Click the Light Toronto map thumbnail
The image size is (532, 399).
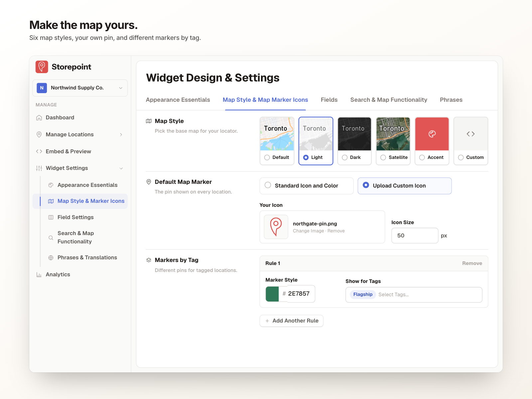click(316, 134)
